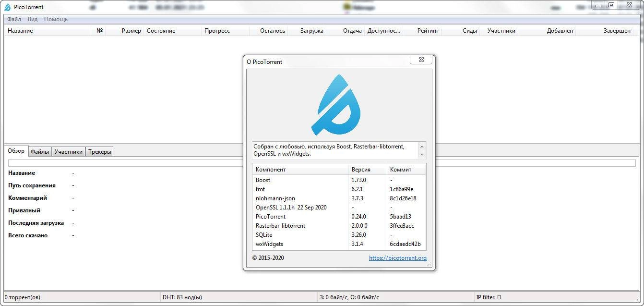Image resolution: width=644 pixels, height=306 pixels.
Task: Select the fmt component row
Action: (339, 189)
